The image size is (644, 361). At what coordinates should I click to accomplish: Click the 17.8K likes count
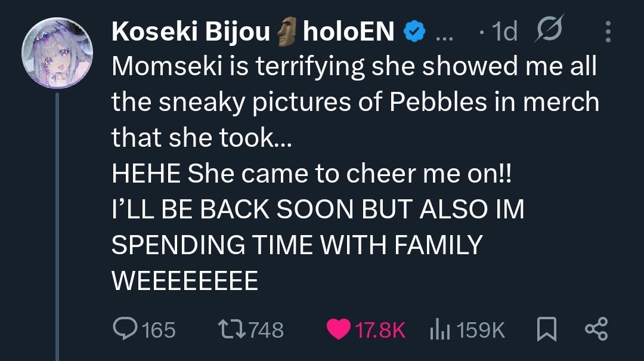tap(380, 330)
